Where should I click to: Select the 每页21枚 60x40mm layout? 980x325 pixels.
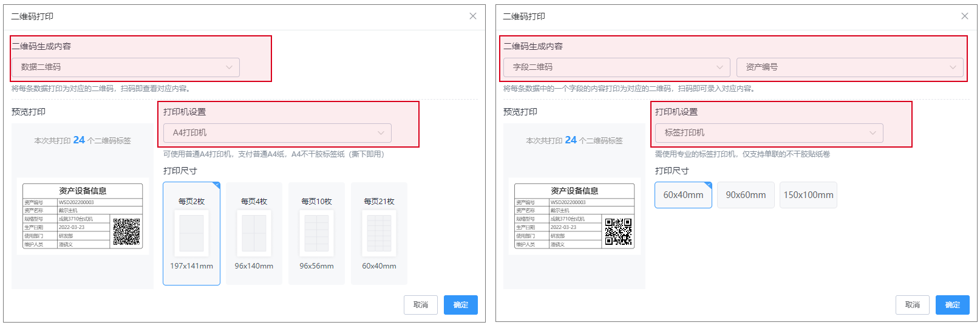(379, 233)
